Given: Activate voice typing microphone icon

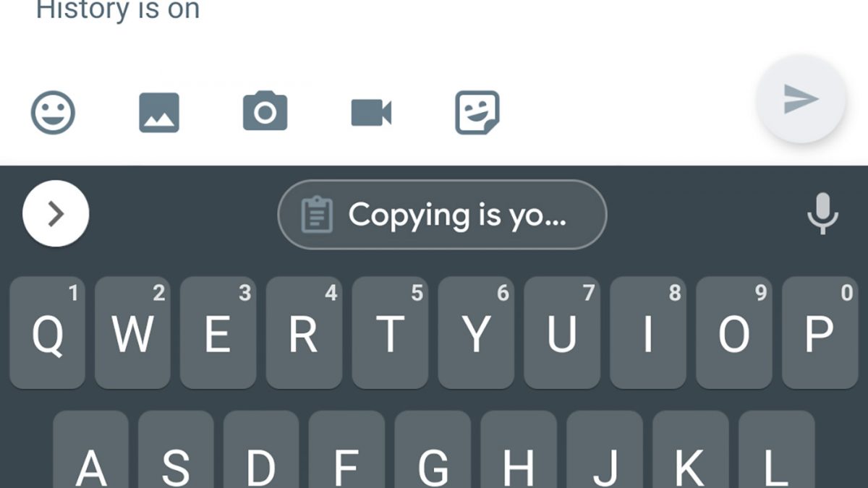Looking at the screenshot, I should 822,215.
